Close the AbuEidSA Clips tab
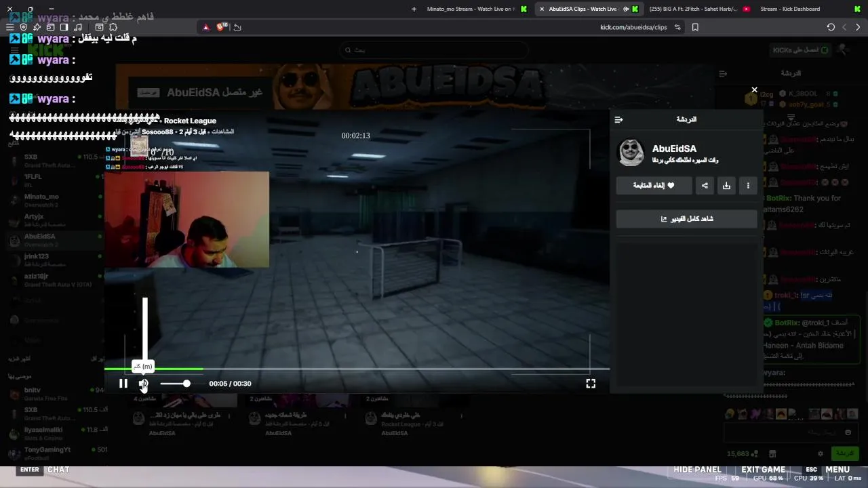Viewport: 868px width, 488px height. pyautogui.click(x=541, y=9)
